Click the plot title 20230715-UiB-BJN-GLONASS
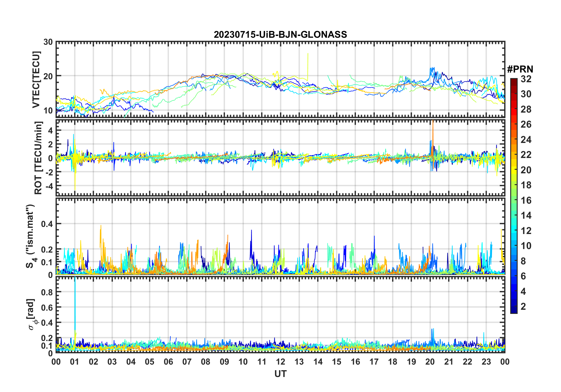 point(280,35)
